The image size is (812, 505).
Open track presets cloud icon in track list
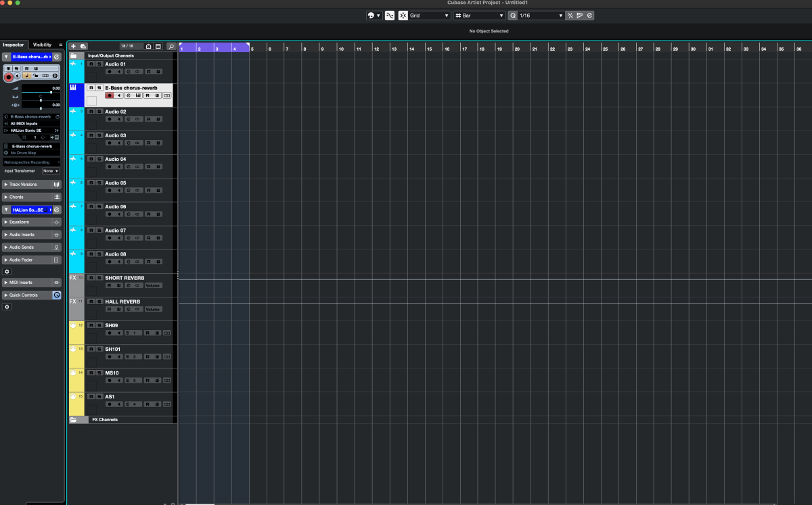pos(83,46)
